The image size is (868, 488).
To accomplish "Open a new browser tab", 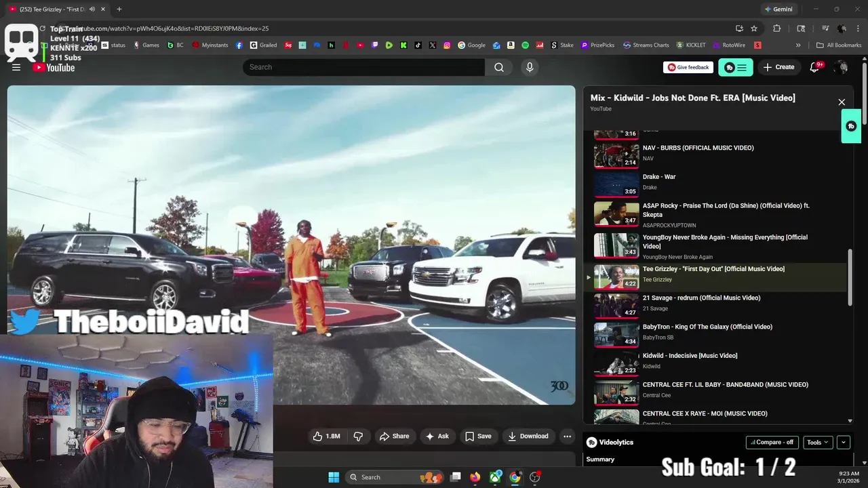I will point(119,9).
